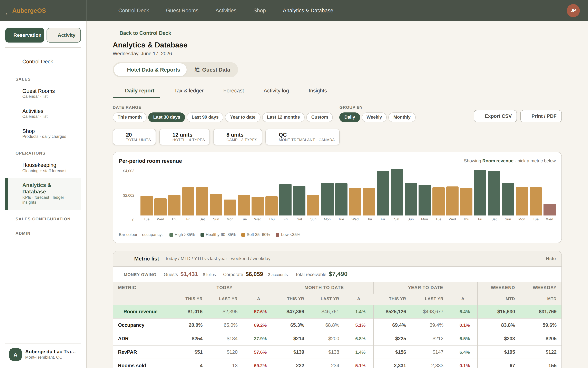
Task: Group the report by Daily
Action: pyautogui.click(x=349, y=117)
